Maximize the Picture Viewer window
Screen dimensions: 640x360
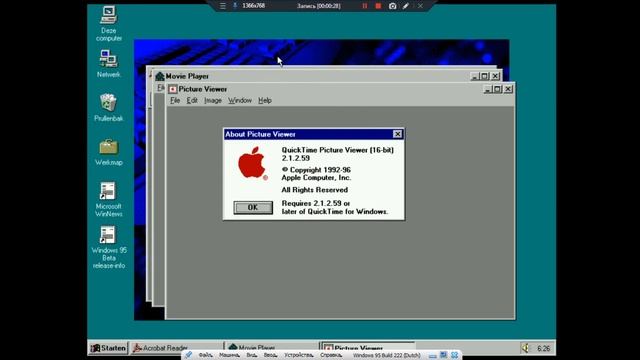(497, 89)
